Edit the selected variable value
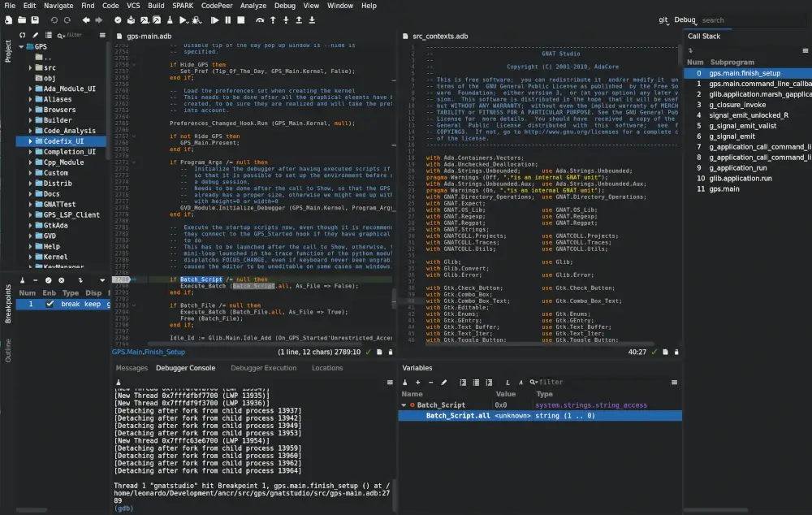Image resolution: width=812 pixels, height=515 pixels. [444, 383]
